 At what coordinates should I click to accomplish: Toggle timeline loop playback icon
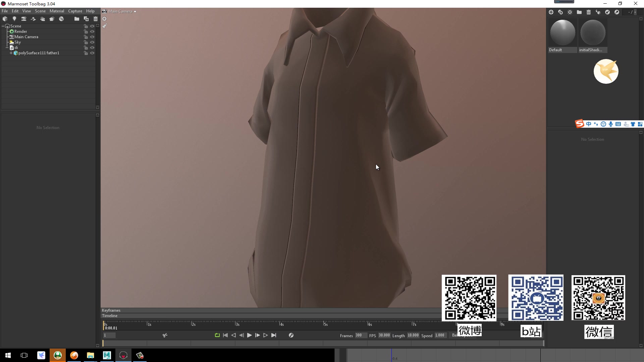click(x=217, y=335)
